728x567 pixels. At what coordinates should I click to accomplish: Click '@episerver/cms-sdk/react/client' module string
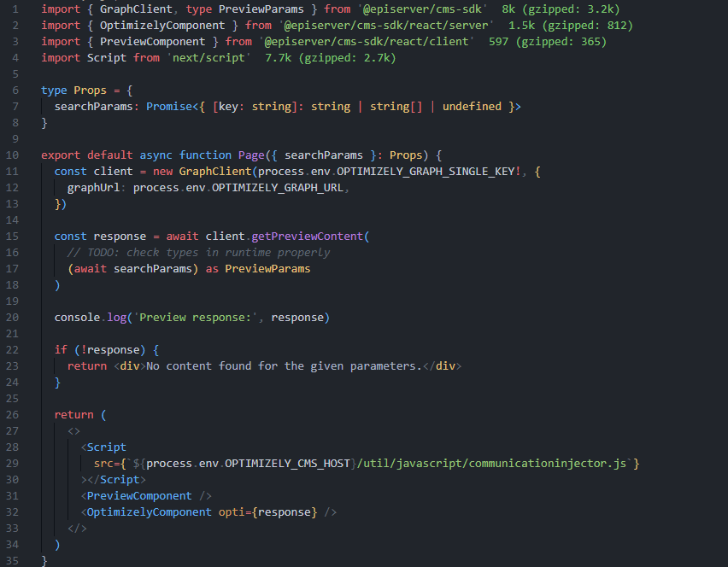coord(367,42)
